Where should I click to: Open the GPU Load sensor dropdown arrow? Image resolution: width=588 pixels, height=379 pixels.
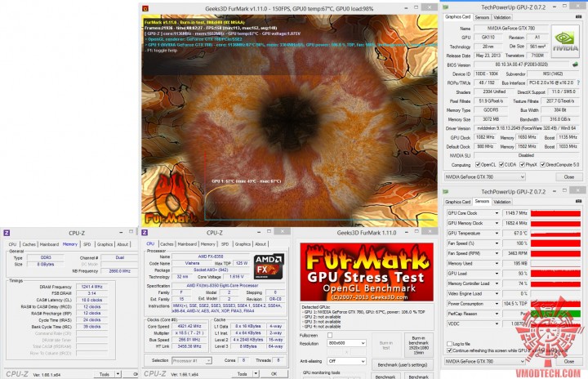click(497, 274)
